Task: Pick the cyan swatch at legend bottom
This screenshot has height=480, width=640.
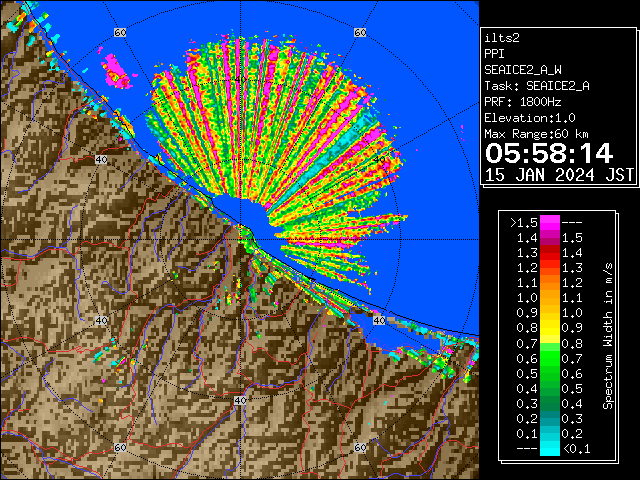Action: point(550,449)
